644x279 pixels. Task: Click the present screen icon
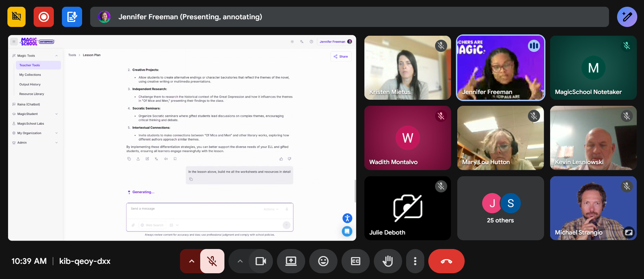[x=291, y=261]
